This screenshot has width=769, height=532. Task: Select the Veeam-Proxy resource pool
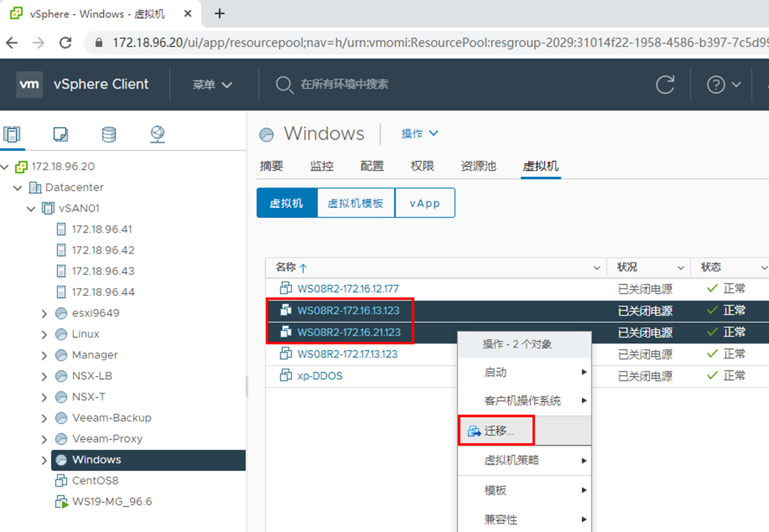tap(107, 439)
